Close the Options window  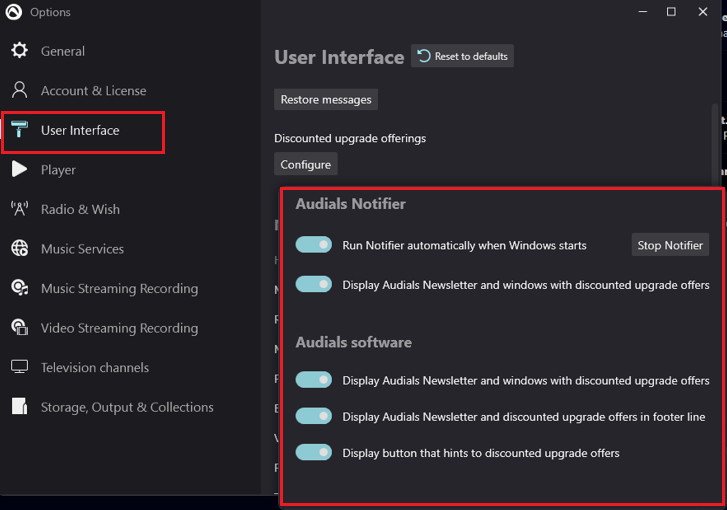(703, 12)
